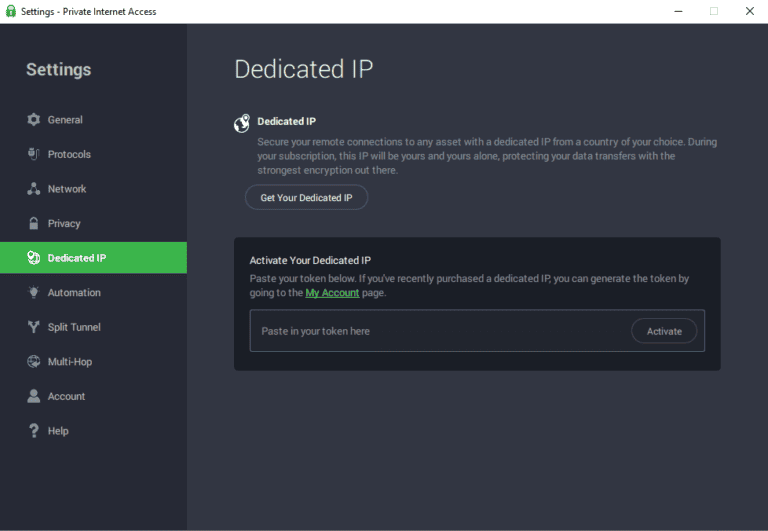Select the Dedicated IP sidebar label

(76, 258)
